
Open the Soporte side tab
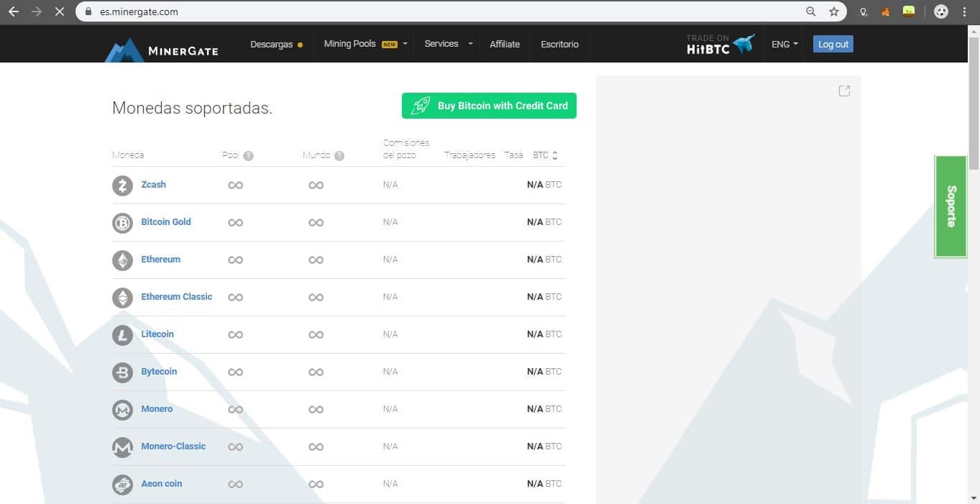(951, 206)
